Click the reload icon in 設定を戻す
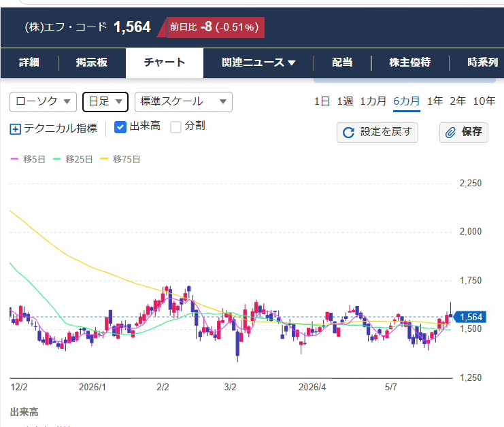The width and height of the screenshot is (504, 427). pos(348,133)
